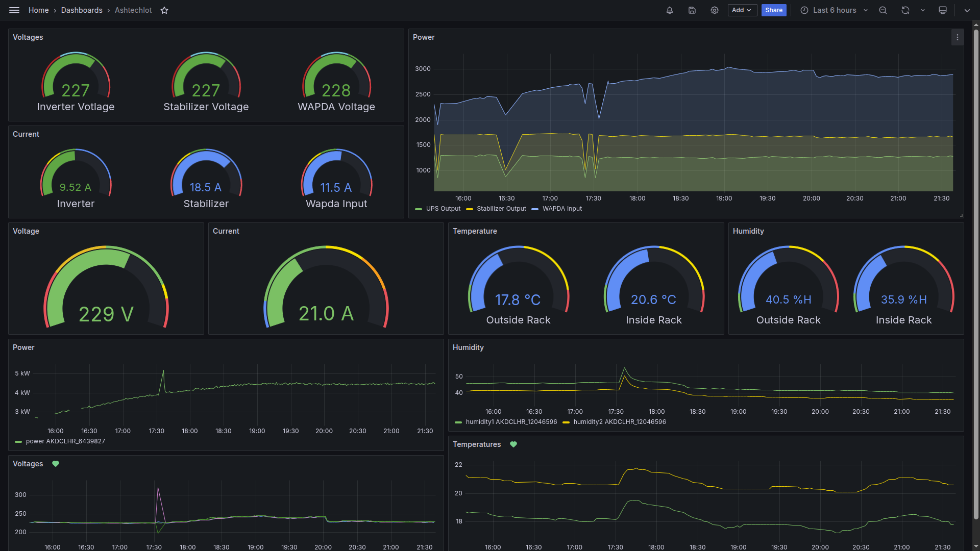This screenshot has height=551, width=980.
Task: Toggle humidity2 AKDCLHR_12046596 legend series
Action: click(x=619, y=422)
